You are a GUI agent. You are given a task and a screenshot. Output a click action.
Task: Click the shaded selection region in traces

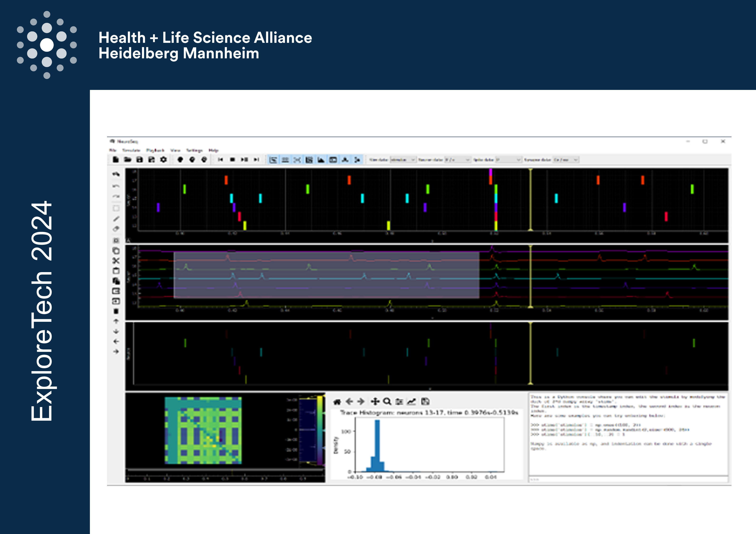[x=326, y=275]
